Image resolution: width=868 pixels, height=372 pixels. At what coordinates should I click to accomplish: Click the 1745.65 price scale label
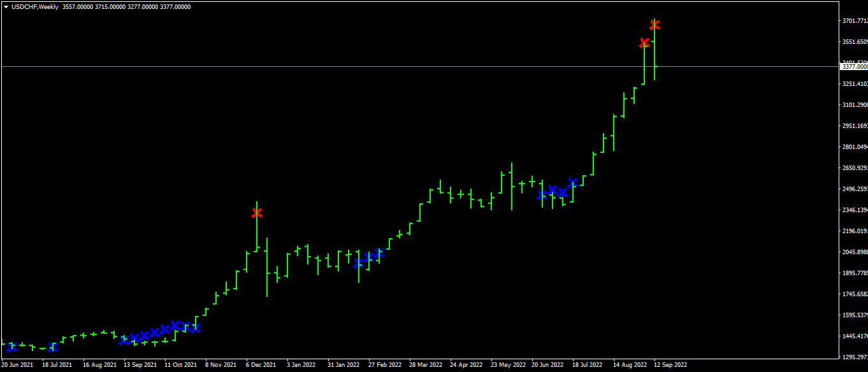click(855, 294)
